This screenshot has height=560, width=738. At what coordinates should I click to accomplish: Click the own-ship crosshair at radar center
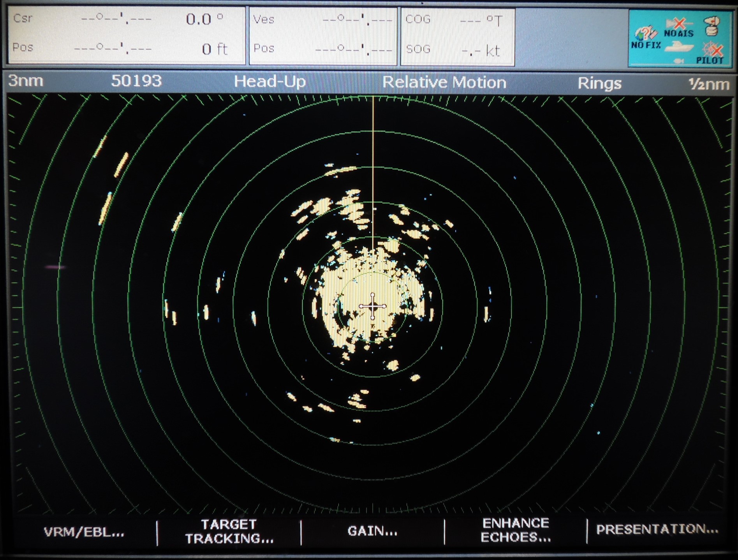373,306
